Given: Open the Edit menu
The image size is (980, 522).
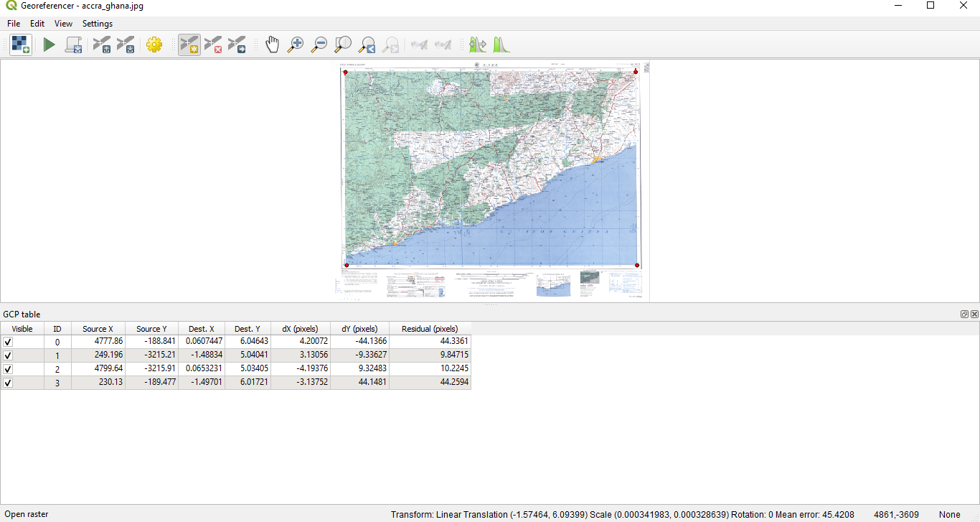Looking at the screenshot, I should coord(37,24).
